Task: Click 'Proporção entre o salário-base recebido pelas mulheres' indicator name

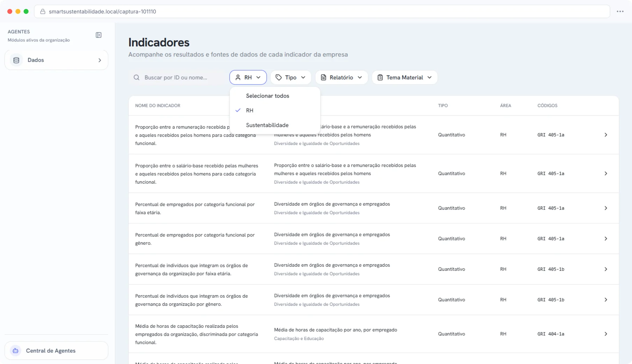Action: (x=197, y=174)
